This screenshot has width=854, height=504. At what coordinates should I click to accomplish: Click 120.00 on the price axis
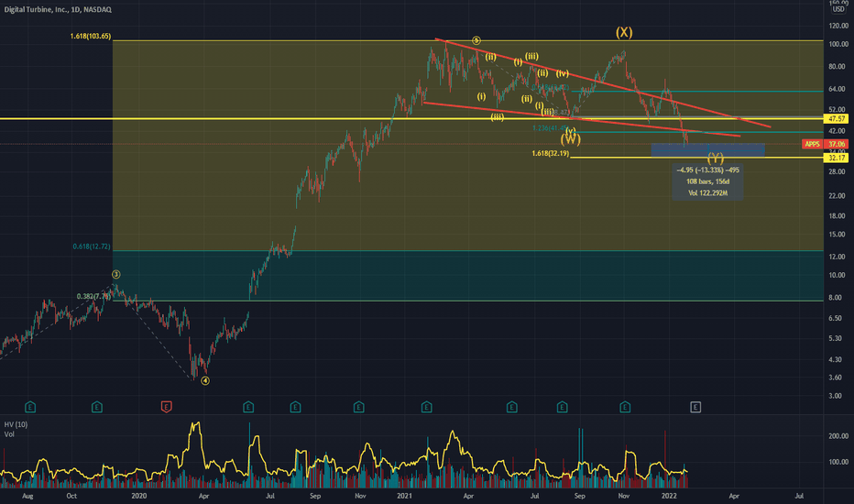pos(838,26)
